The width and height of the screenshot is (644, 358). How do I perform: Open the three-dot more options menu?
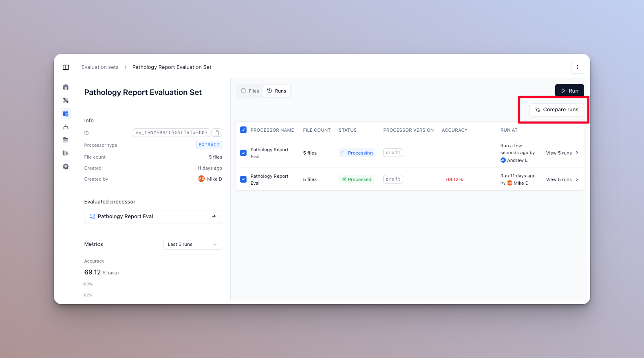click(577, 67)
